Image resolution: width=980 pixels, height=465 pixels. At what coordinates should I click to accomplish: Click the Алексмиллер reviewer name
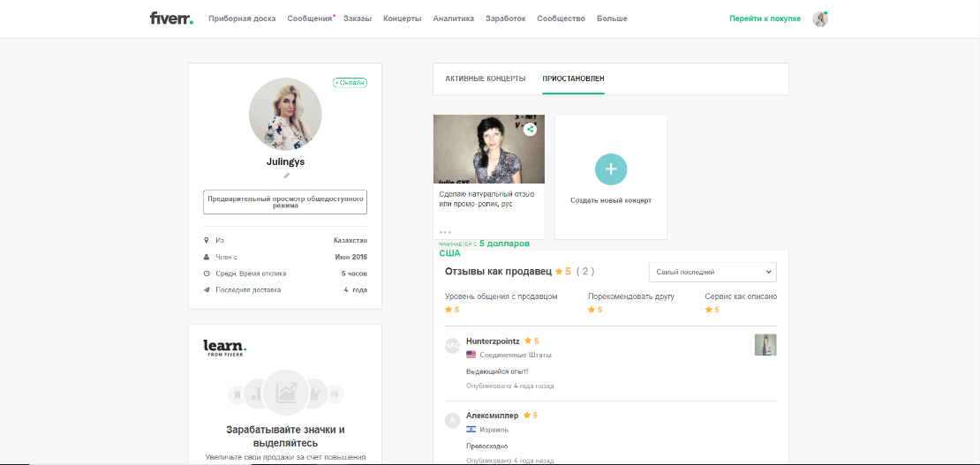(493, 415)
